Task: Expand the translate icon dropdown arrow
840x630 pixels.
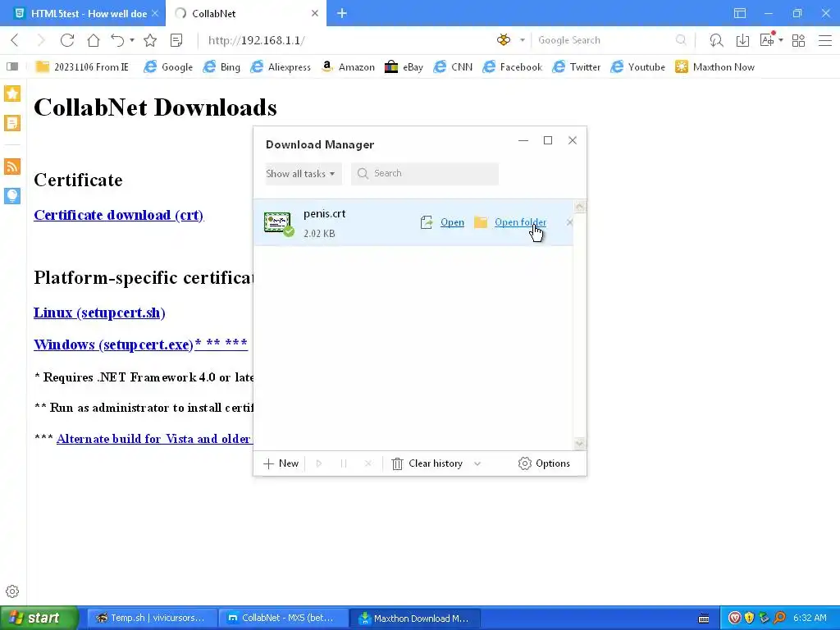Action: pyautogui.click(x=781, y=40)
